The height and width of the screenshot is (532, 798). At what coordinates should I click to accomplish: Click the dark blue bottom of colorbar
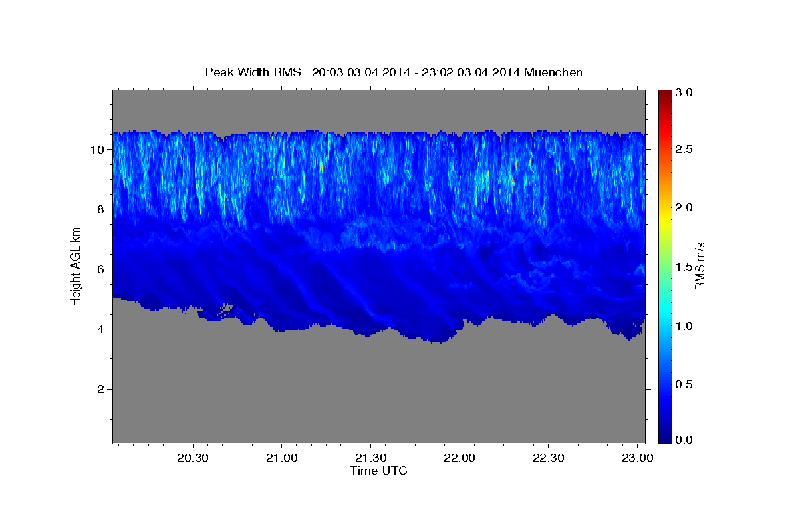click(664, 439)
